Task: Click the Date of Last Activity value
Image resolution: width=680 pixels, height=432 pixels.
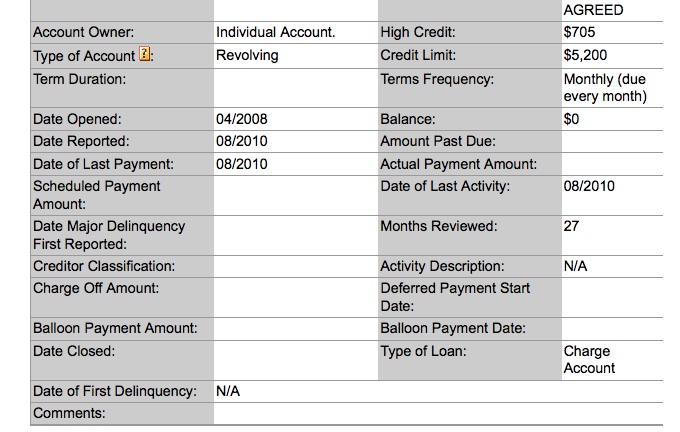Action: [589, 186]
